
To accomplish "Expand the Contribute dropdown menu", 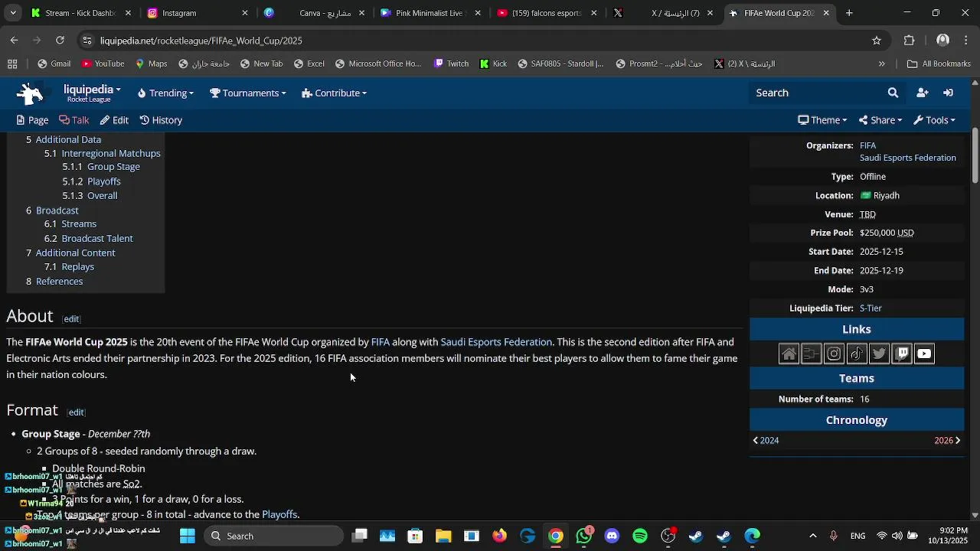I will tap(335, 93).
